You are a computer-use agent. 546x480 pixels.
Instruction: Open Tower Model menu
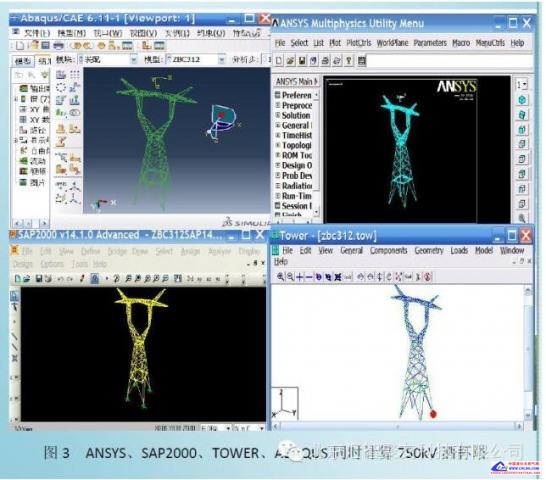point(484,250)
